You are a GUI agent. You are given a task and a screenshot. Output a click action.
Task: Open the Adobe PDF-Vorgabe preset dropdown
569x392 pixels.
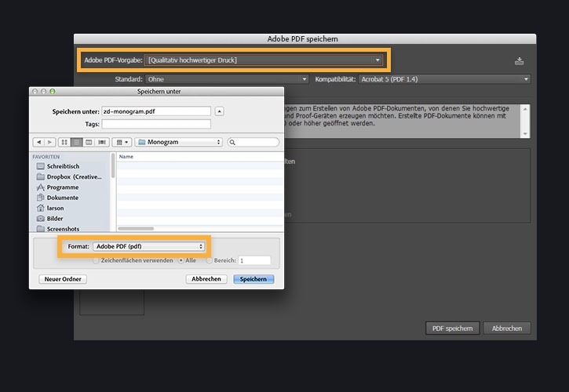tap(264, 60)
